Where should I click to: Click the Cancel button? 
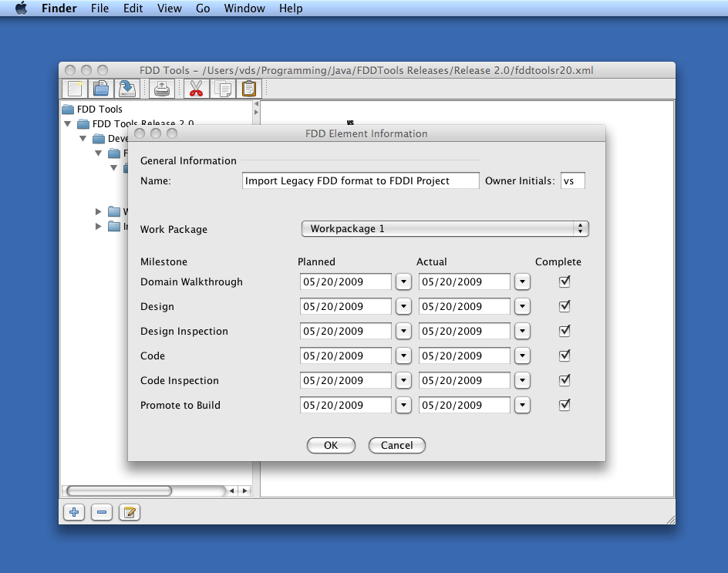coord(397,445)
